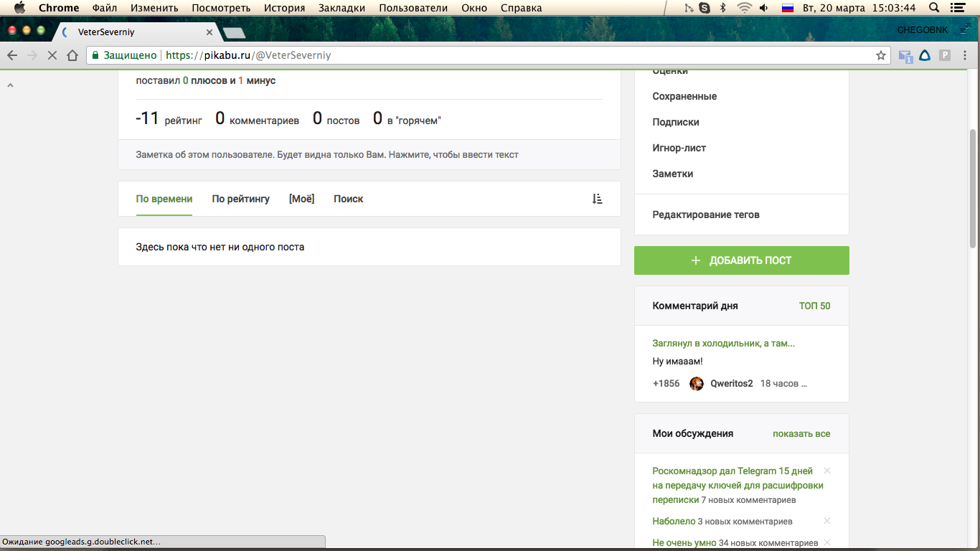Screen dimensions: 980x551
Task: Open the Пользователи menu
Action: tap(413, 8)
